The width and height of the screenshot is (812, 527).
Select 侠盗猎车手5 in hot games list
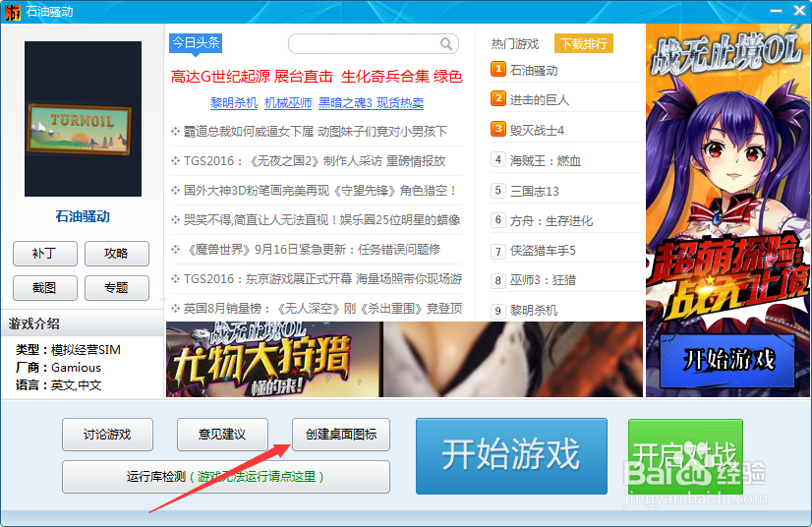click(543, 251)
